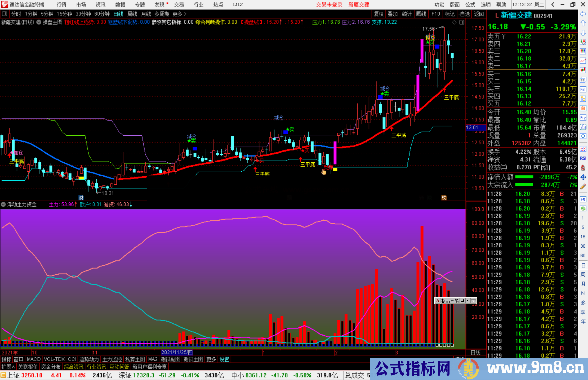Select the 周 weekly period in sidebar
The width and height of the screenshot is (588, 380).
tap(583, 274)
